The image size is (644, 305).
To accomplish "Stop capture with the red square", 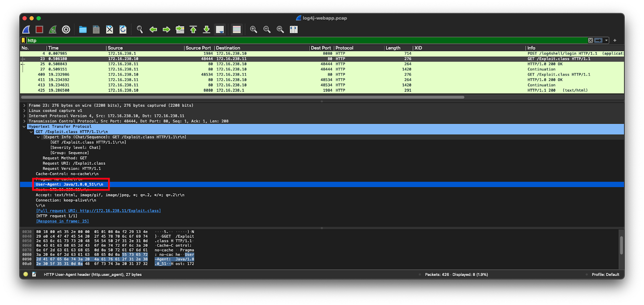I will (39, 29).
